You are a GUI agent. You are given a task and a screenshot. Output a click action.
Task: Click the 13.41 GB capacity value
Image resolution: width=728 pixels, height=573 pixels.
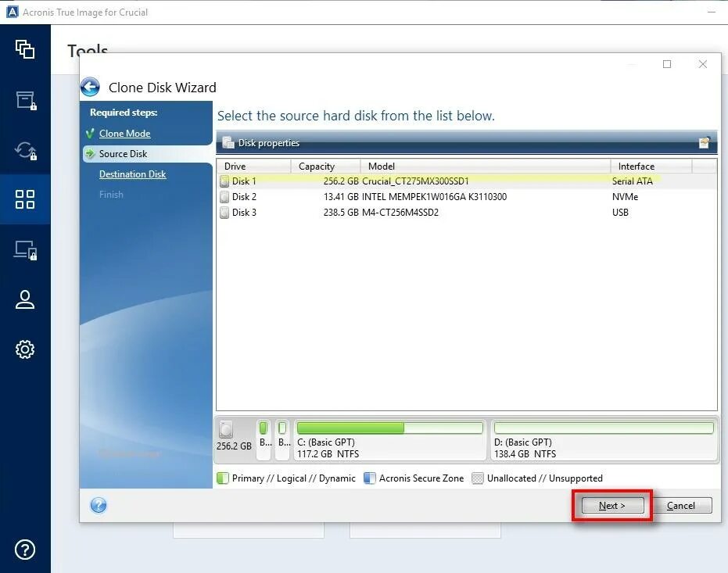[x=341, y=197]
